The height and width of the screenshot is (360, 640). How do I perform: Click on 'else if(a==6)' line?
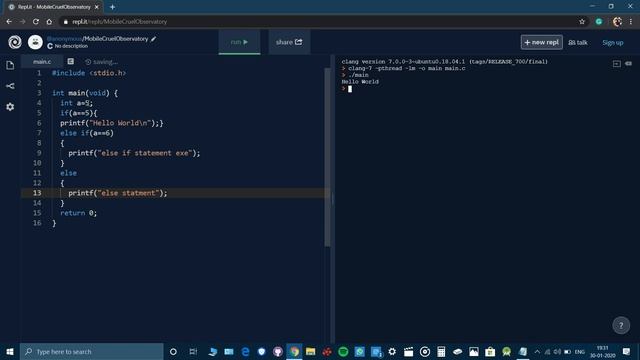coord(87,133)
